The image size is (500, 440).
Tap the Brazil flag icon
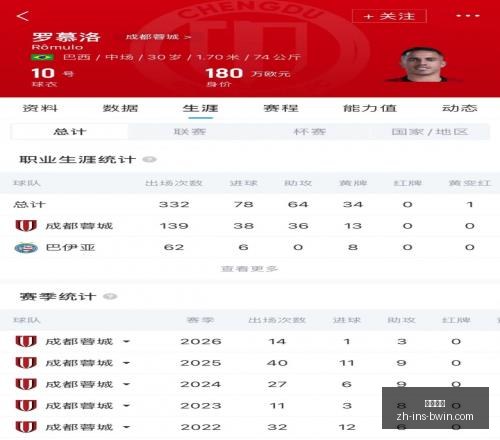point(42,57)
